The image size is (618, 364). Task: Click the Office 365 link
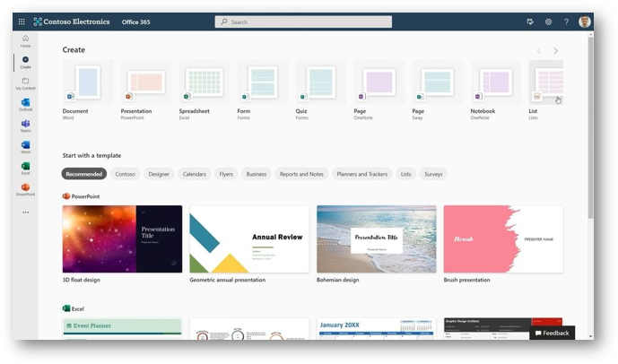(x=135, y=22)
